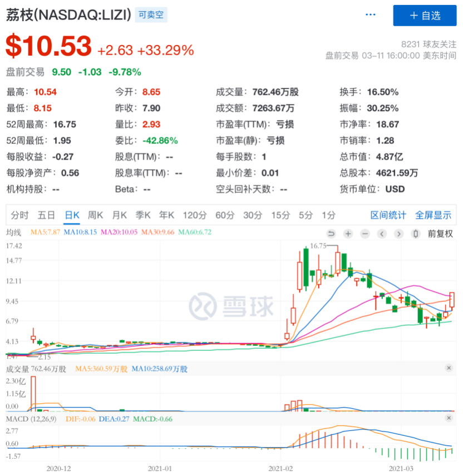Close the MACD indicator panel
Image resolution: width=463 pixels, height=476 pixels.
tap(449, 418)
